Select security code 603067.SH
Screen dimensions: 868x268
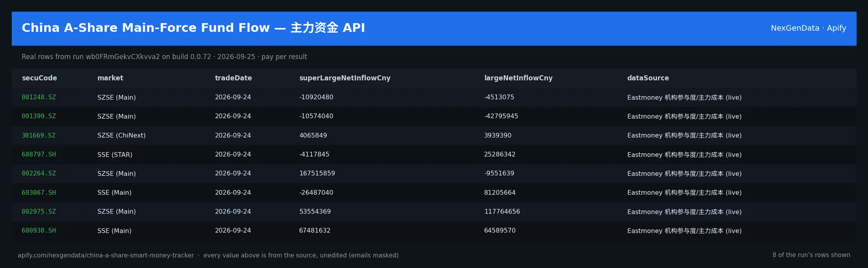(39, 192)
